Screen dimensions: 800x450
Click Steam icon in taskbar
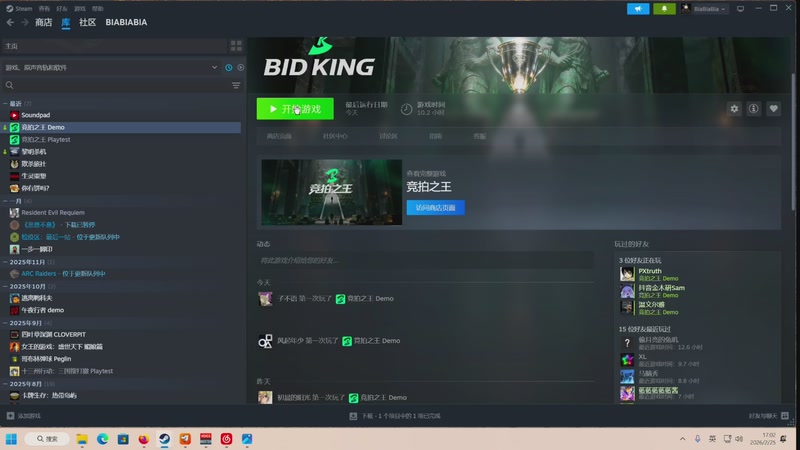[x=164, y=439]
